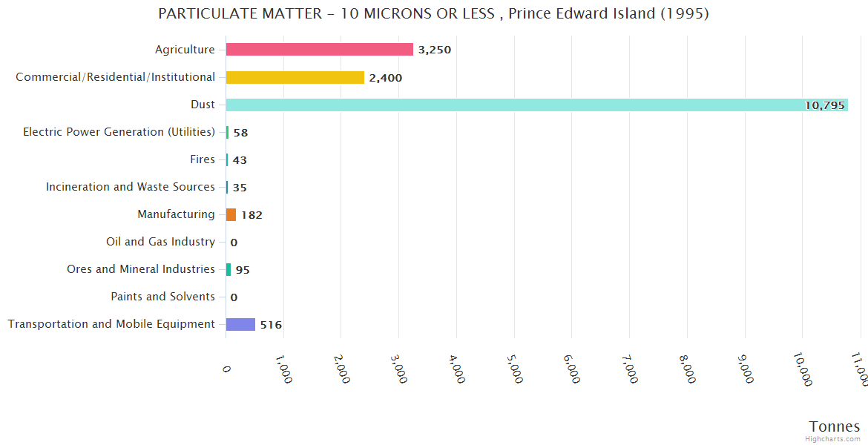The width and height of the screenshot is (868, 445).
Task: Open the Highcharts.com credit link
Action: click(x=834, y=438)
